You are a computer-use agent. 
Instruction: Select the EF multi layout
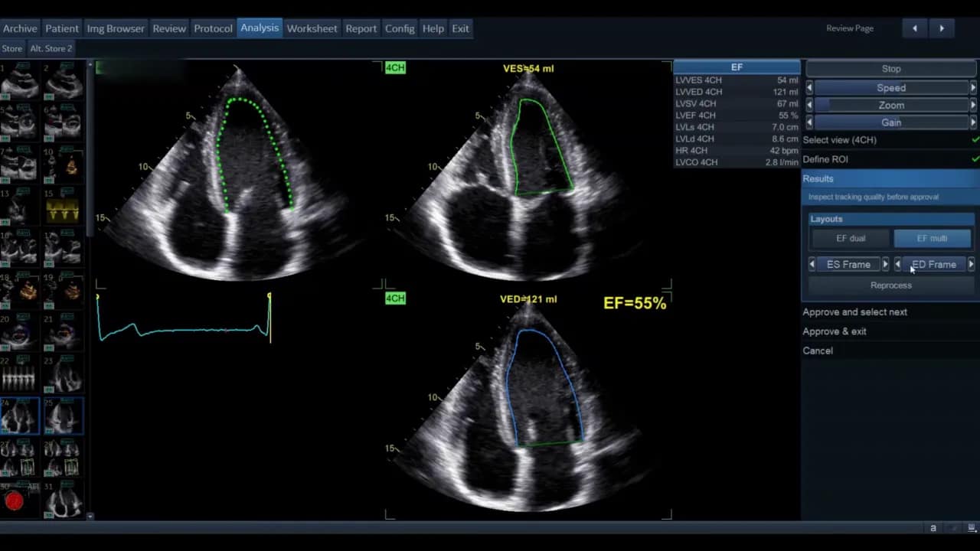tap(932, 239)
